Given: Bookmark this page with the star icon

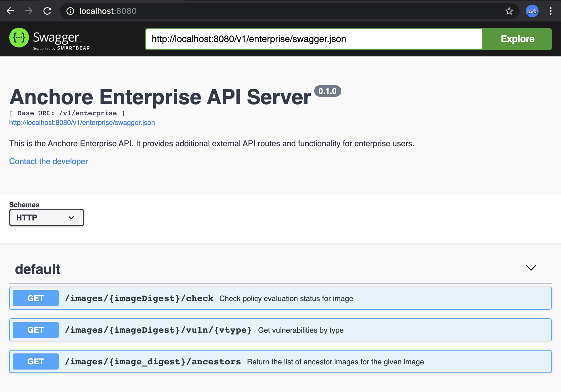Looking at the screenshot, I should 509,11.
